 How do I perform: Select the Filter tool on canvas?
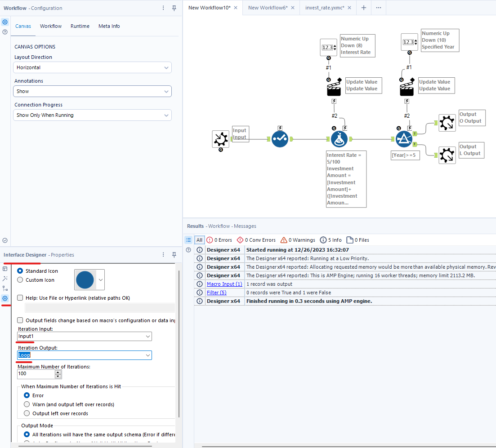404,139
